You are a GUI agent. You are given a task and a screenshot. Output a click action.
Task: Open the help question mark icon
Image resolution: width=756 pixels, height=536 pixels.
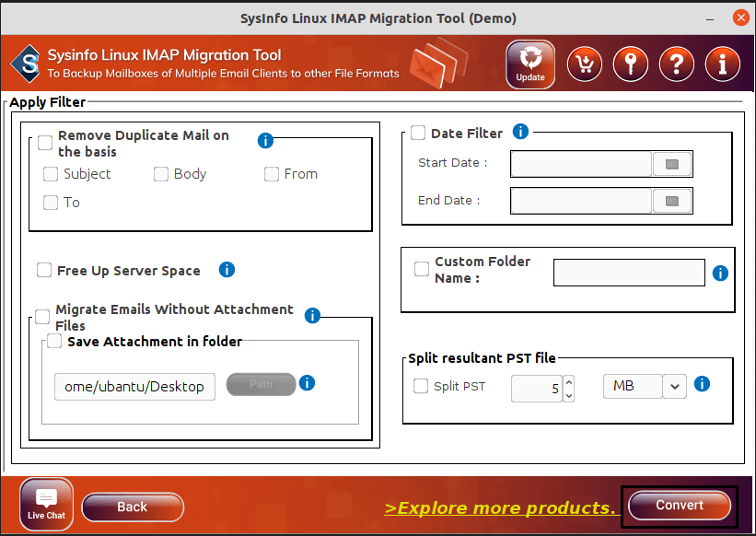677,64
